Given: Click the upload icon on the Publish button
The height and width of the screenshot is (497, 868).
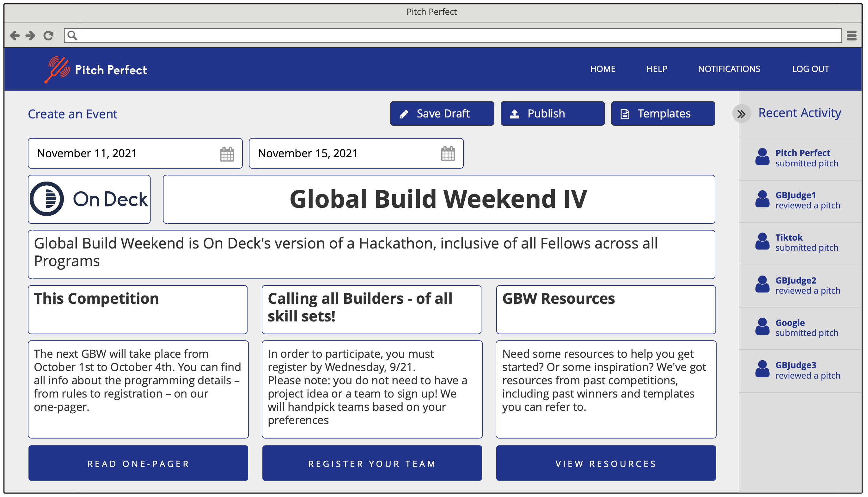Looking at the screenshot, I should [515, 113].
